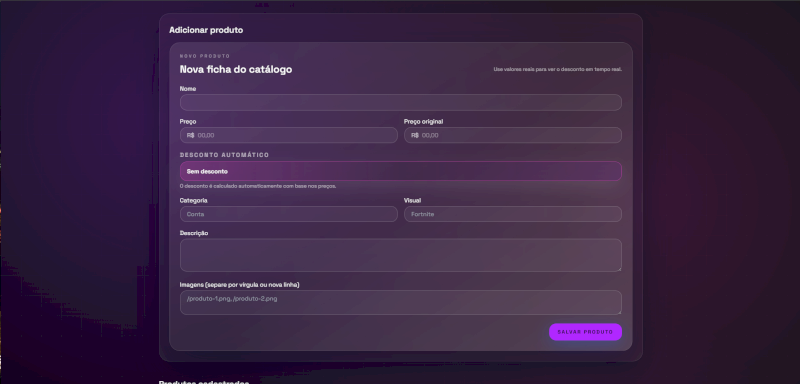The height and width of the screenshot is (384, 800).
Task: Click the Novo Produto overline label
Action: click(x=205, y=56)
